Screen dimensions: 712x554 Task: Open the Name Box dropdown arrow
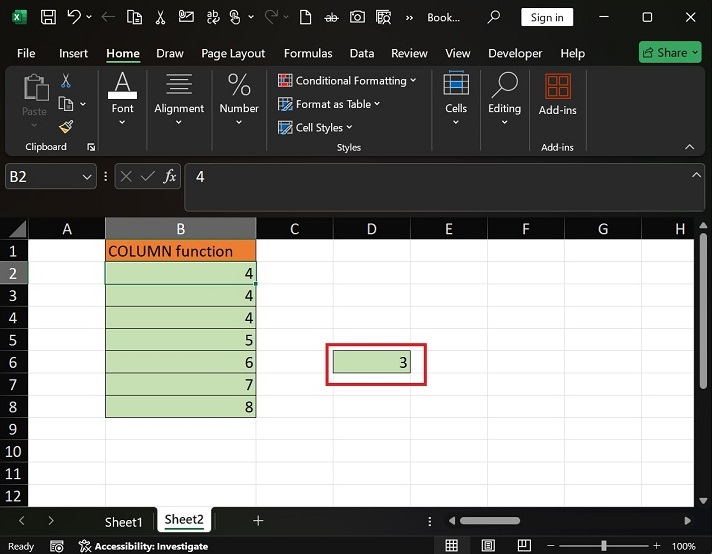pos(86,177)
